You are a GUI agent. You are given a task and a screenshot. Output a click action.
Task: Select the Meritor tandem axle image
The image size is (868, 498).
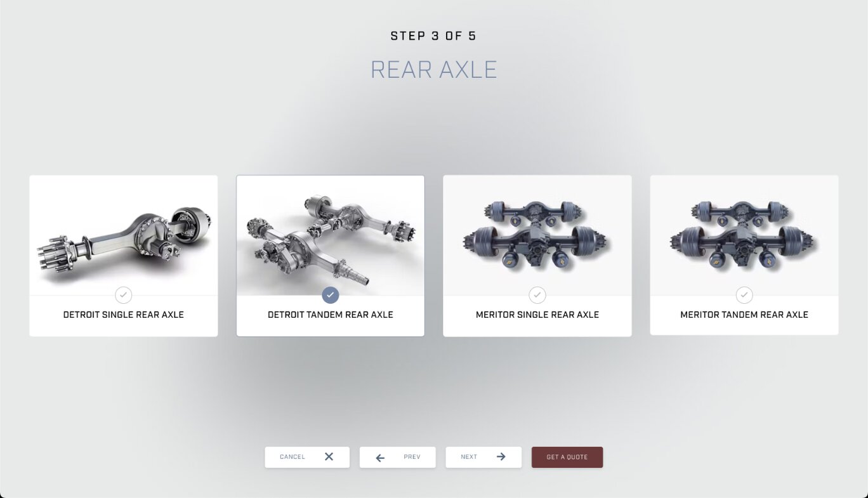(744, 235)
